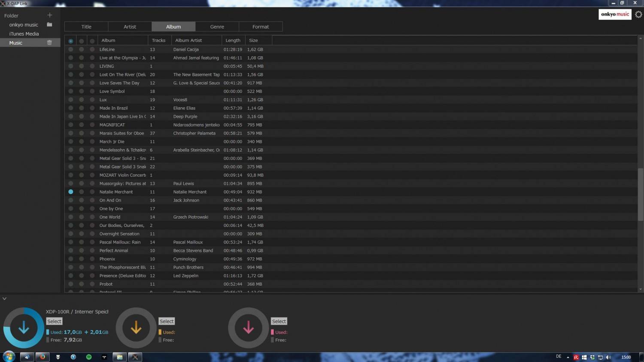Select onkyo music folder in sidebar
This screenshot has height=362, width=644.
coord(24,25)
